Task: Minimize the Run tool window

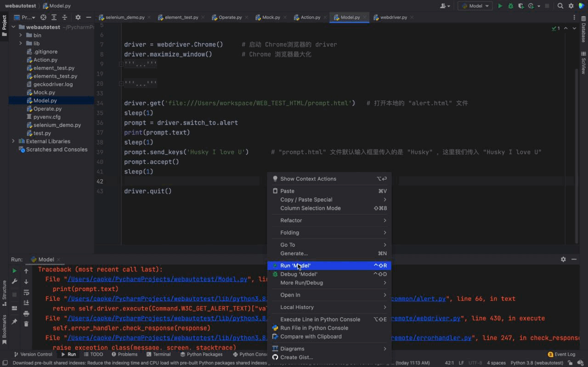Action: (574, 259)
